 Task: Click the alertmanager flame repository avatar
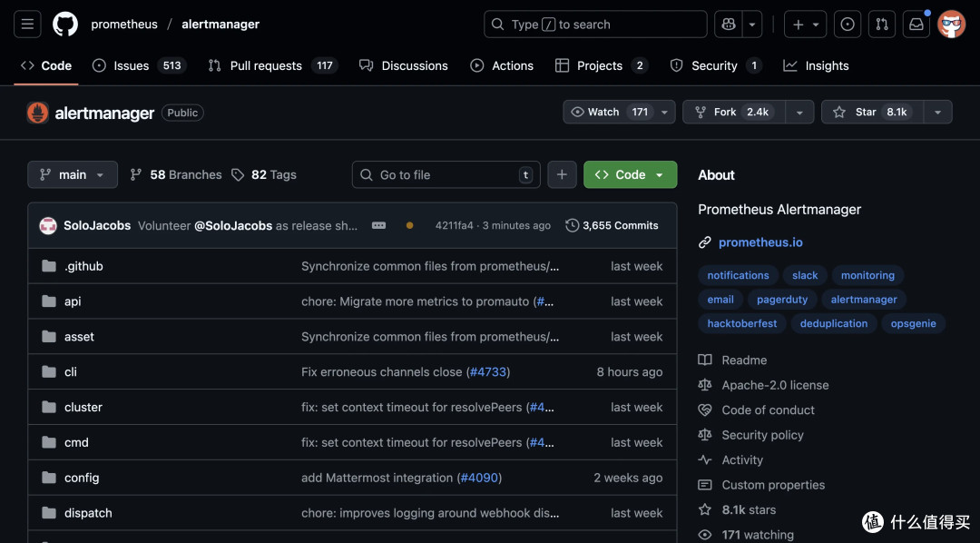pyautogui.click(x=37, y=113)
